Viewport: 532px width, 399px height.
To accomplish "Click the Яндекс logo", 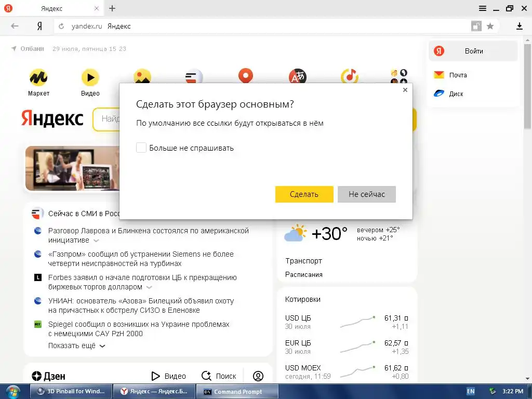I will coord(52,118).
